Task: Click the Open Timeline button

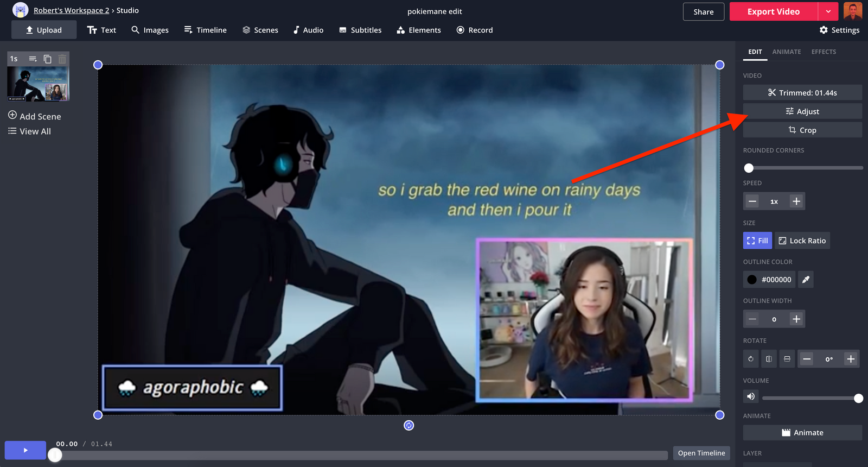Action: (701, 453)
